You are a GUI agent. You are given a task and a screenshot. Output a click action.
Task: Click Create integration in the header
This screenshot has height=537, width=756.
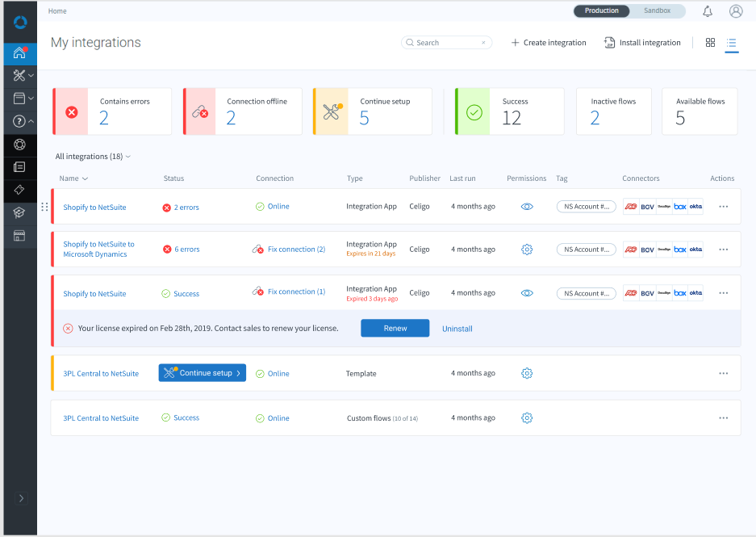(549, 43)
